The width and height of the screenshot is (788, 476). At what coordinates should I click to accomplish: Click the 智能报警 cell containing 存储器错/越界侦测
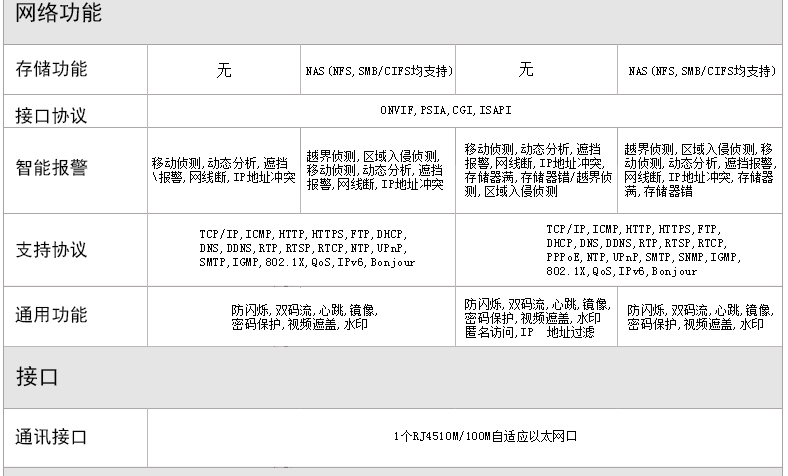click(538, 169)
